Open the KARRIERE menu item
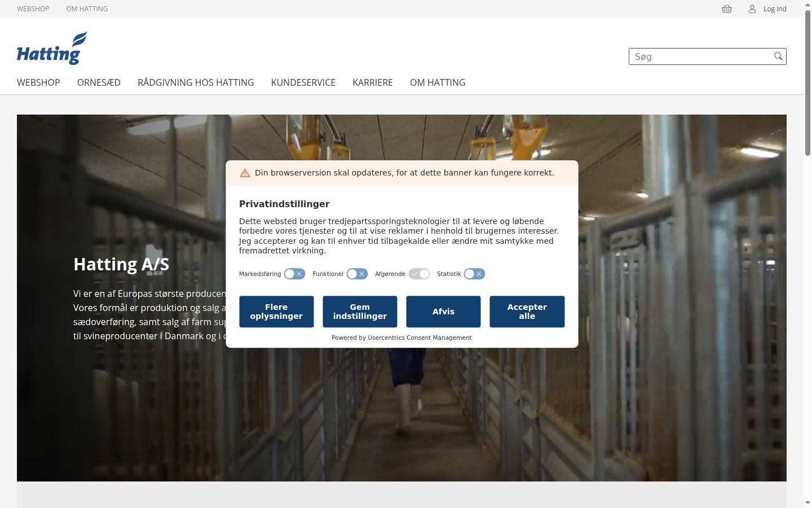The width and height of the screenshot is (812, 508). 373,82
